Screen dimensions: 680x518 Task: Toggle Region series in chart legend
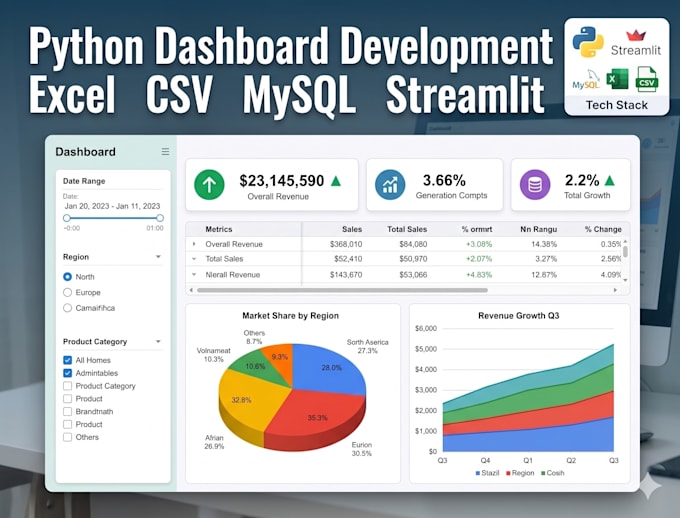point(520,473)
